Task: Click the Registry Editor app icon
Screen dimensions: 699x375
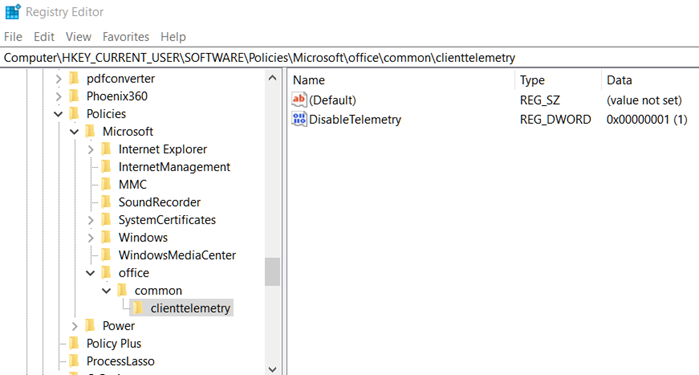Action: coord(12,12)
